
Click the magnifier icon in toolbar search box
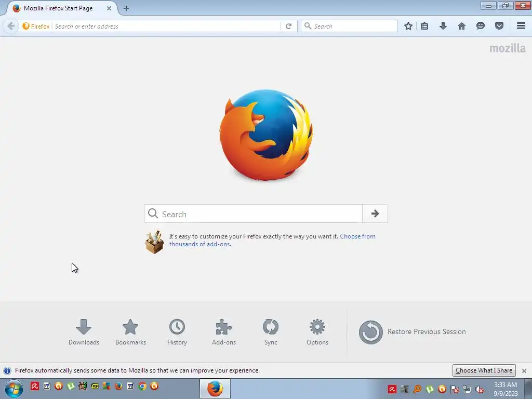pos(308,26)
